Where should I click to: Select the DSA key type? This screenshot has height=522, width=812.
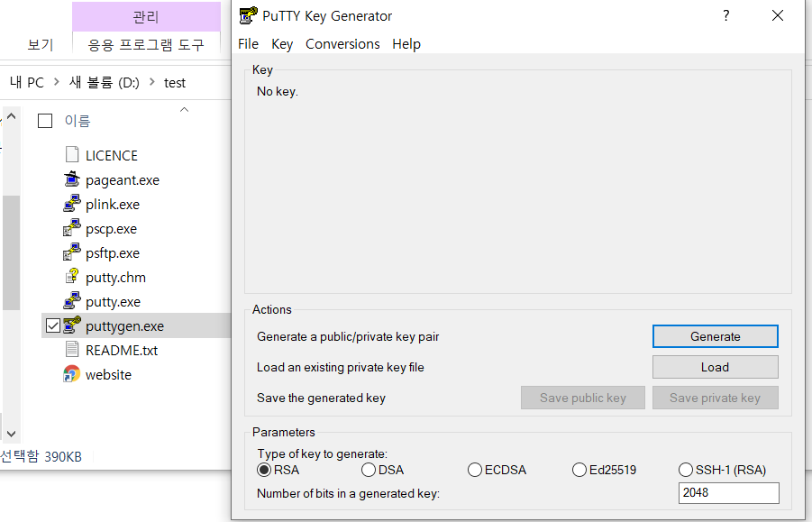pyautogui.click(x=369, y=470)
